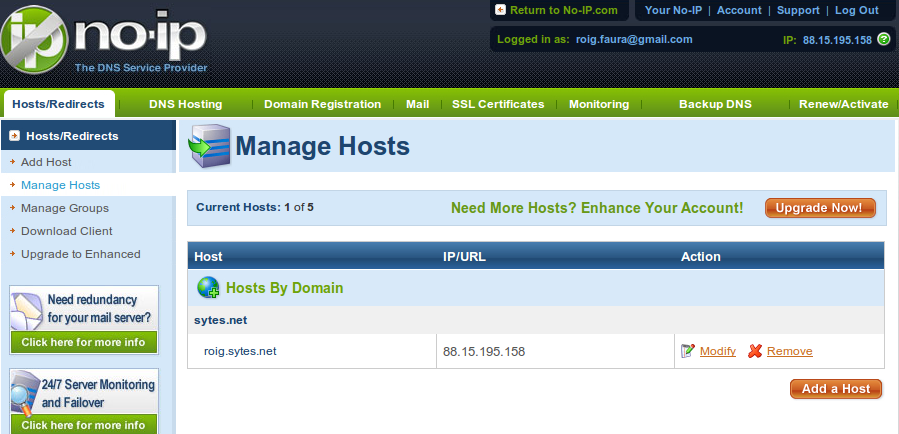
Task: Click Current Hosts: 1 of 5 text
Action: tap(255, 207)
